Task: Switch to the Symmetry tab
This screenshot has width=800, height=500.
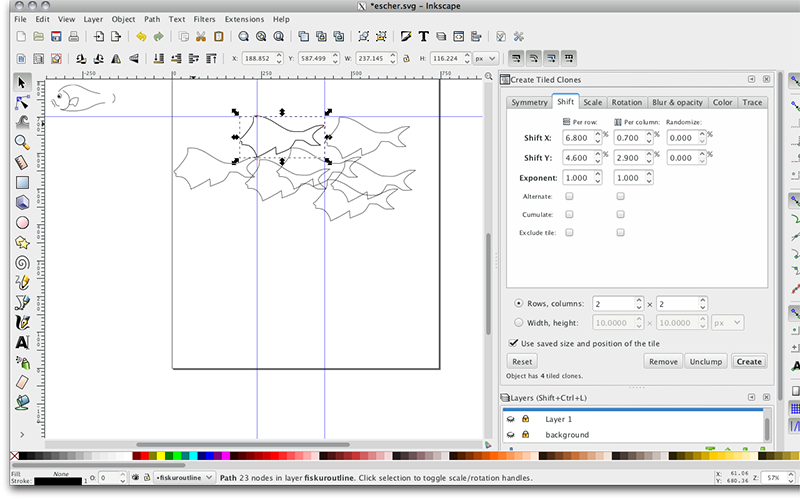Action: click(x=529, y=102)
